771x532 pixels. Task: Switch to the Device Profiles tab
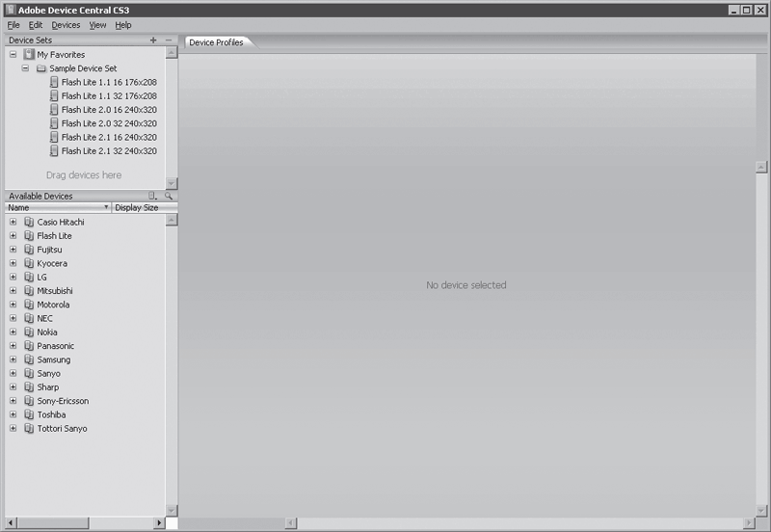tap(216, 42)
